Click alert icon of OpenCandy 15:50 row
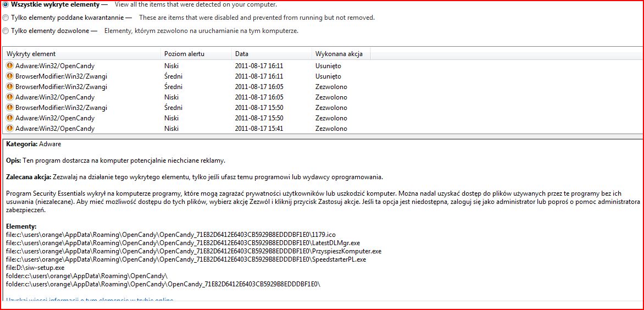 coord(10,118)
